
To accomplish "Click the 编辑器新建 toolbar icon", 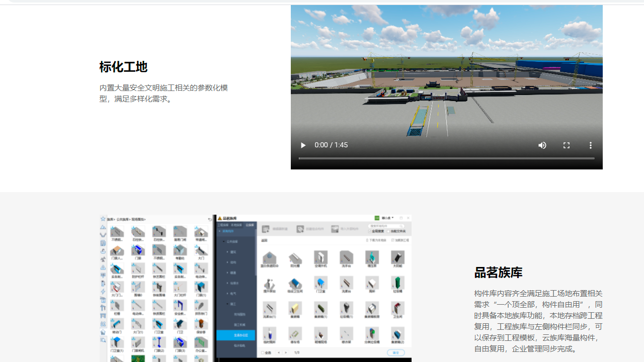I will 265,229.
